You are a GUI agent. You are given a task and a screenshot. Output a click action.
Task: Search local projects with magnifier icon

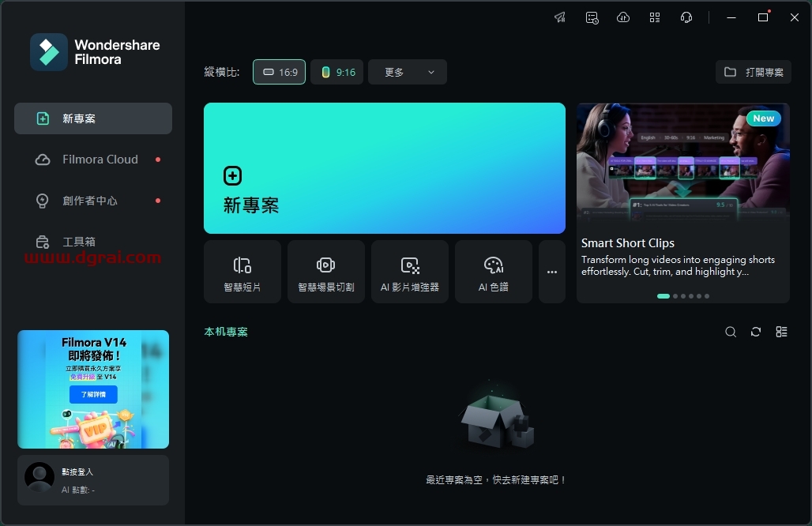click(731, 332)
